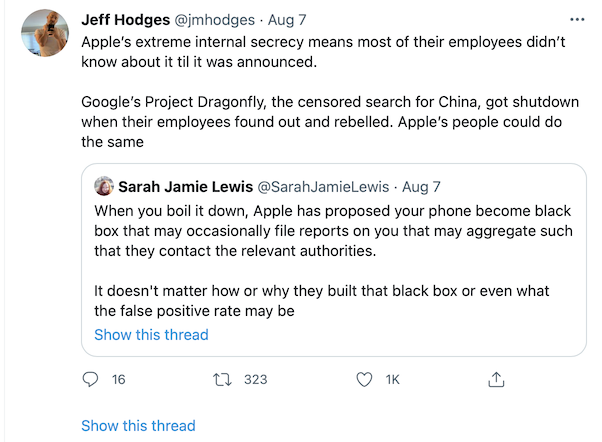Click the @SarahJamieLewis handle
Image resolution: width=602 pixels, height=442 pixels.
(x=325, y=187)
